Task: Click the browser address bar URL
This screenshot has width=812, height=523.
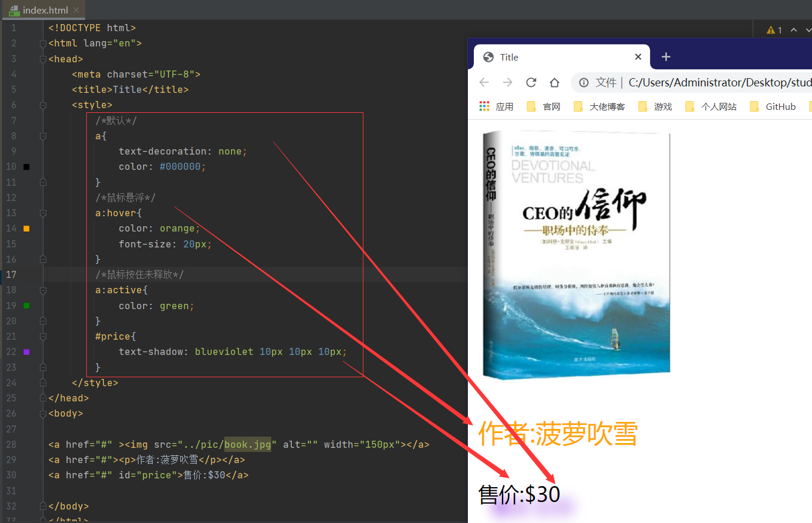Action: [x=720, y=83]
